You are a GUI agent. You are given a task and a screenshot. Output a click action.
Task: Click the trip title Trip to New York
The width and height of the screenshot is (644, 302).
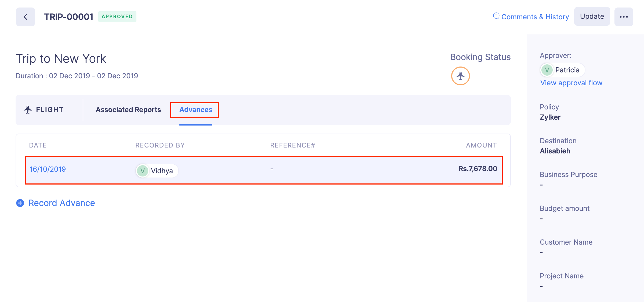61,58
